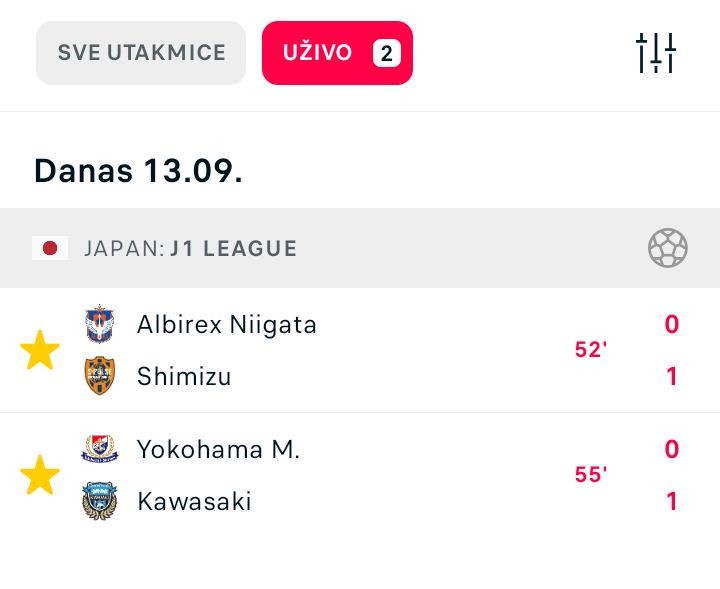Unfavorite the Yokohama M. vs Kawasaki match star

(40, 475)
